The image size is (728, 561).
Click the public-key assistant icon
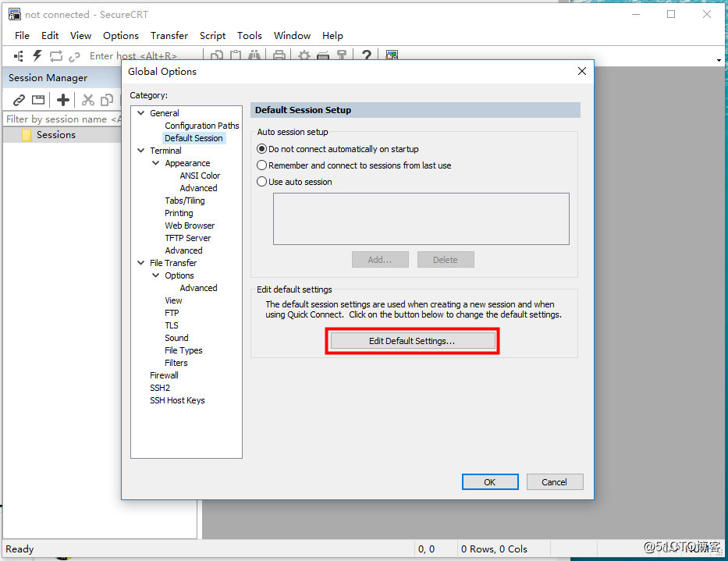343,55
